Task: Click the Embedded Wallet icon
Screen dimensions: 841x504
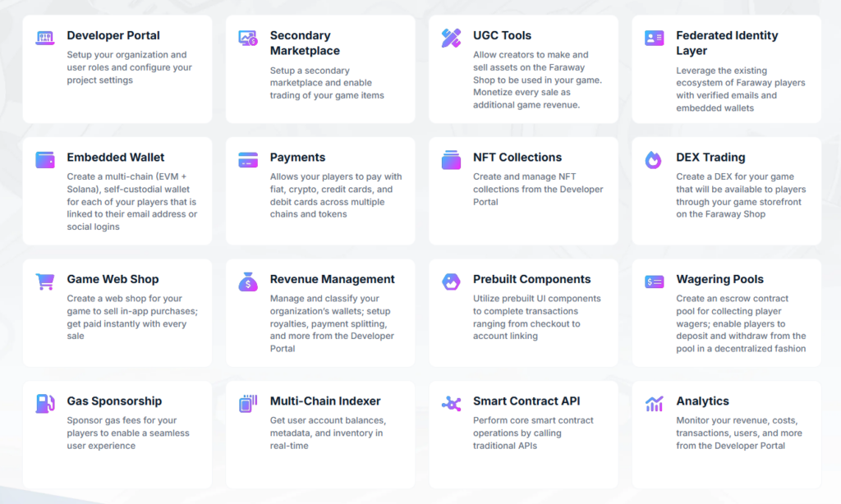Action: [45, 159]
